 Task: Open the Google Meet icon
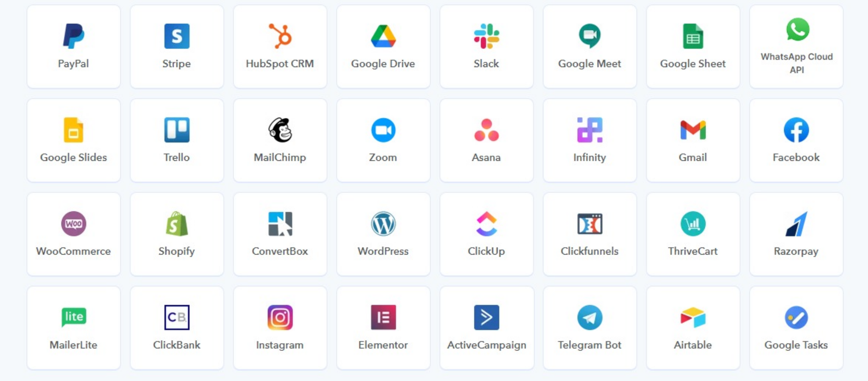point(590,36)
